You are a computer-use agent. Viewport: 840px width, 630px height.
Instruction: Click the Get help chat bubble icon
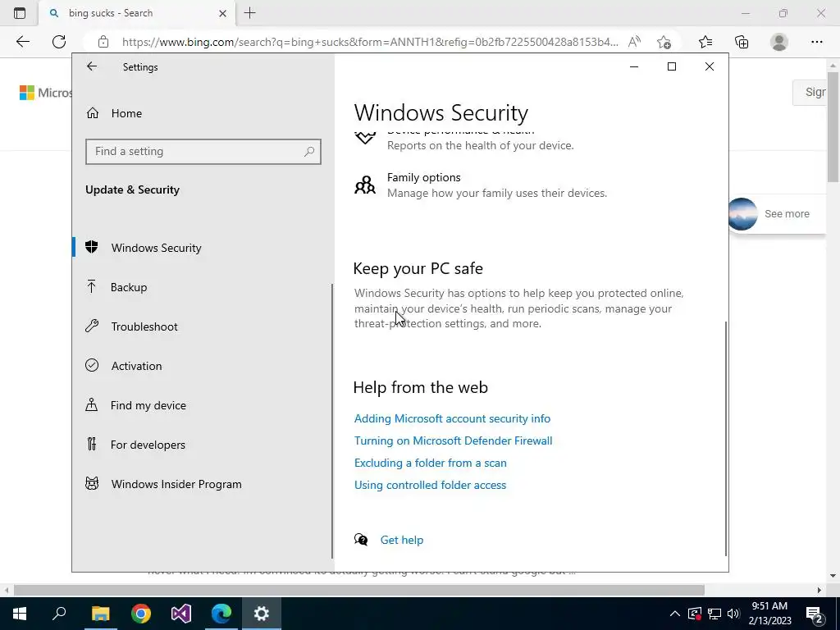coord(361,540)
